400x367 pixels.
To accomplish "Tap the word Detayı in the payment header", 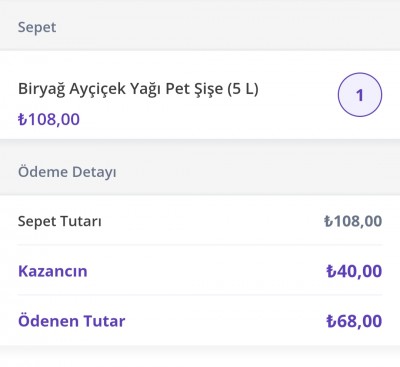I will click(94, 172).
